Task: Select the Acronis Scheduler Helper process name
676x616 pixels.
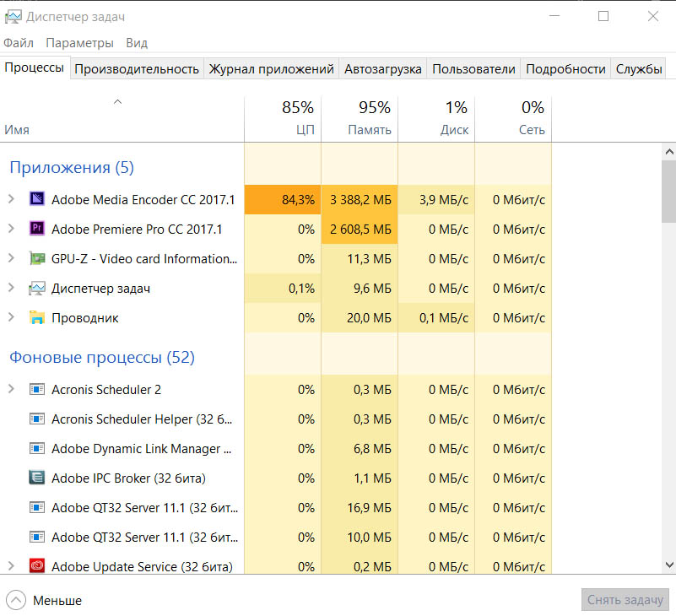Action: pos(142,419)
